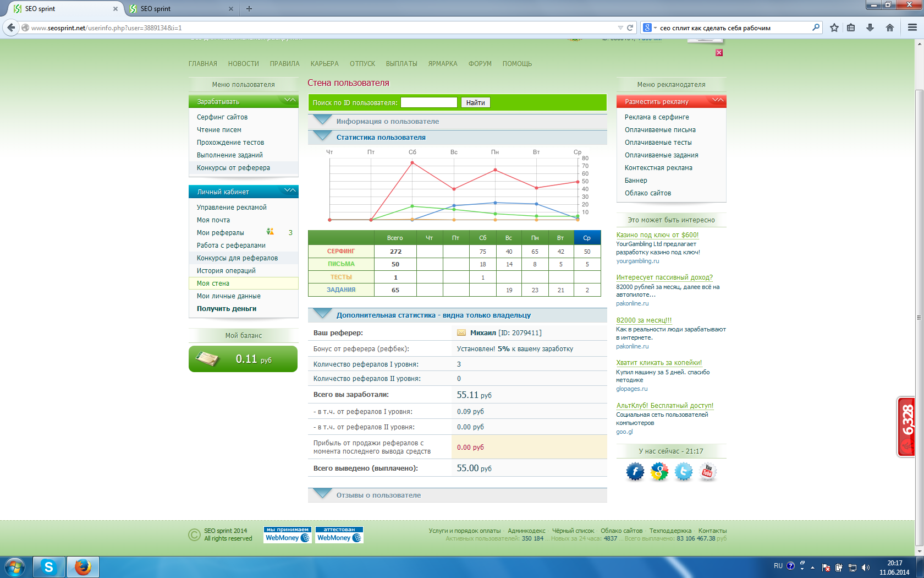Click the user ID search field
The width and height of the screenshot is (924, 578).
click(x=429, y=102)
